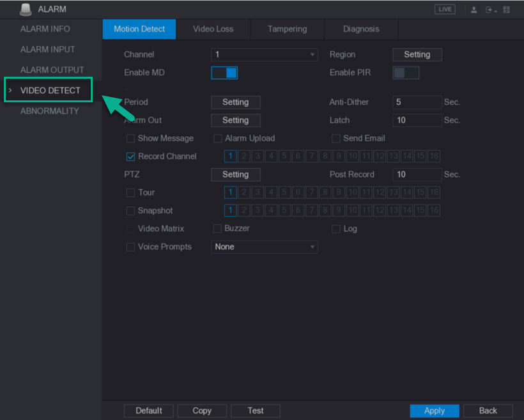Click the Region Setting button

[x=417, y=54]
